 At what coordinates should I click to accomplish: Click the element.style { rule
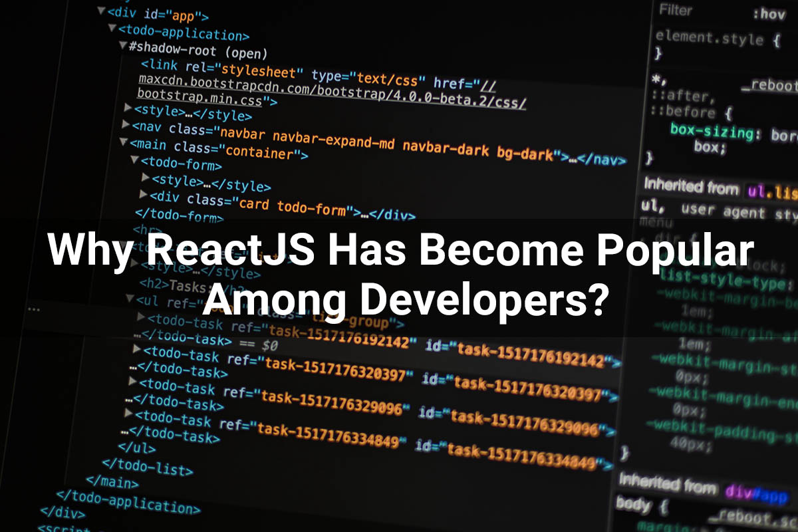tap(718, 37)
